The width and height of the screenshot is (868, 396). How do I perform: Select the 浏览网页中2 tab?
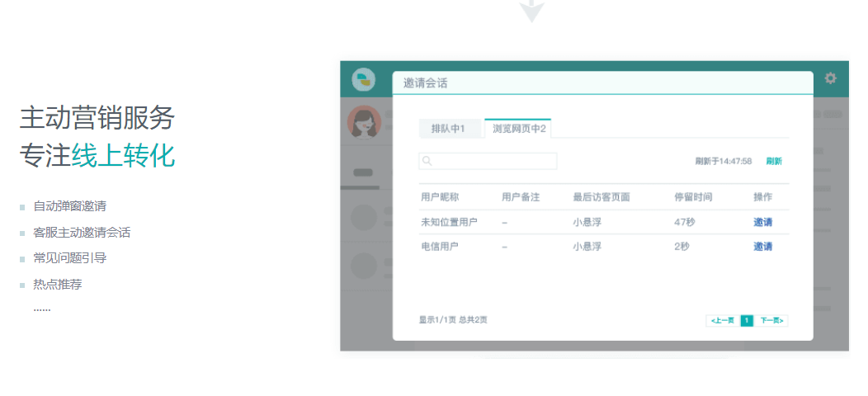coord(519,129)
